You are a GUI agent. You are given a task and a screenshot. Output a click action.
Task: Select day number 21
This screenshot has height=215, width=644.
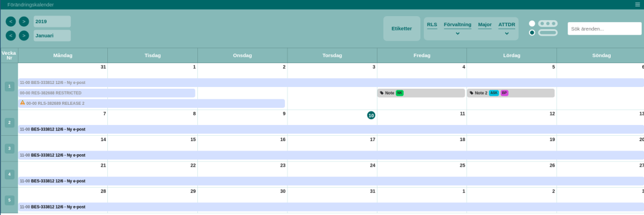coord(104,166)
